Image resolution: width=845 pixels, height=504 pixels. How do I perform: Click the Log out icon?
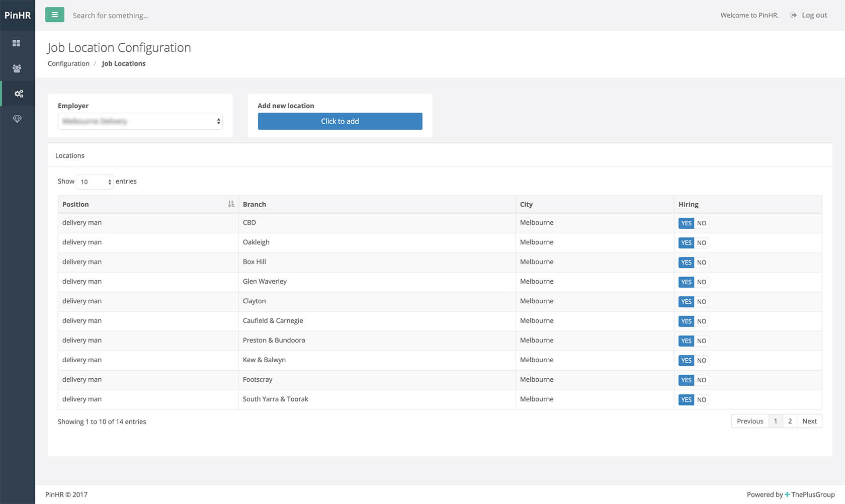[x=793, y=15]
